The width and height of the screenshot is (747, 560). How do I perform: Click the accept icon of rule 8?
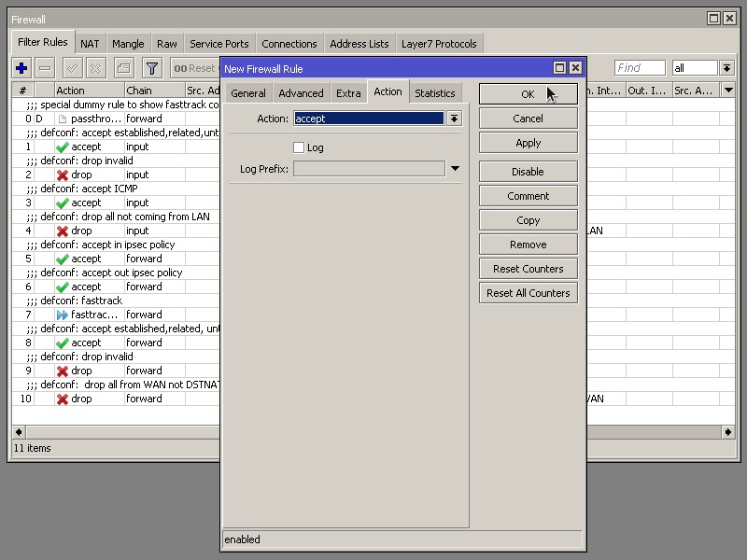(63, 343)
